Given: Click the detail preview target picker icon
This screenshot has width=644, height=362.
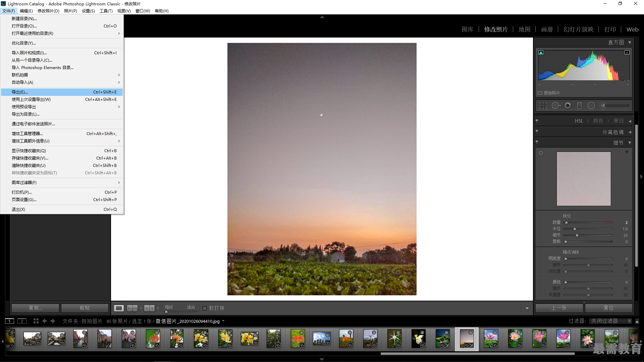Looking at the screenshot, I should (541, 153).
